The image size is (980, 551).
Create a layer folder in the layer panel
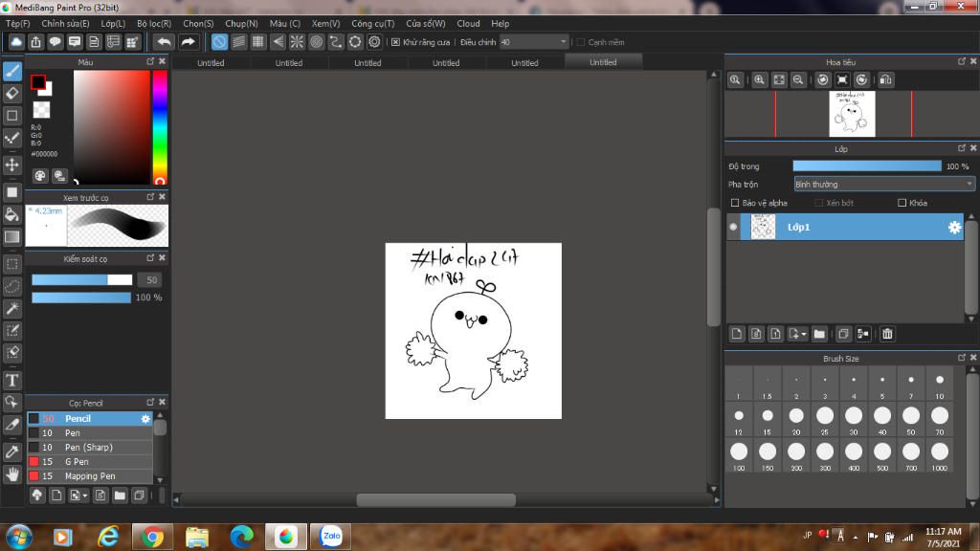[819, 334]
